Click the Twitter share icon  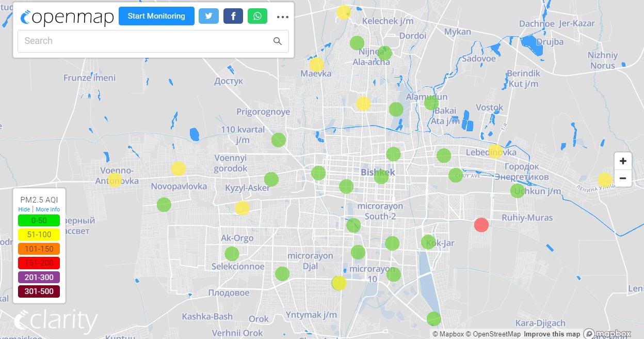tap(208, 16)
